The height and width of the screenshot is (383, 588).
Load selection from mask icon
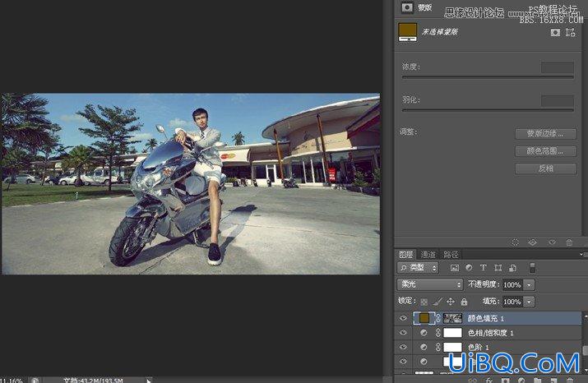pos(516,242)
